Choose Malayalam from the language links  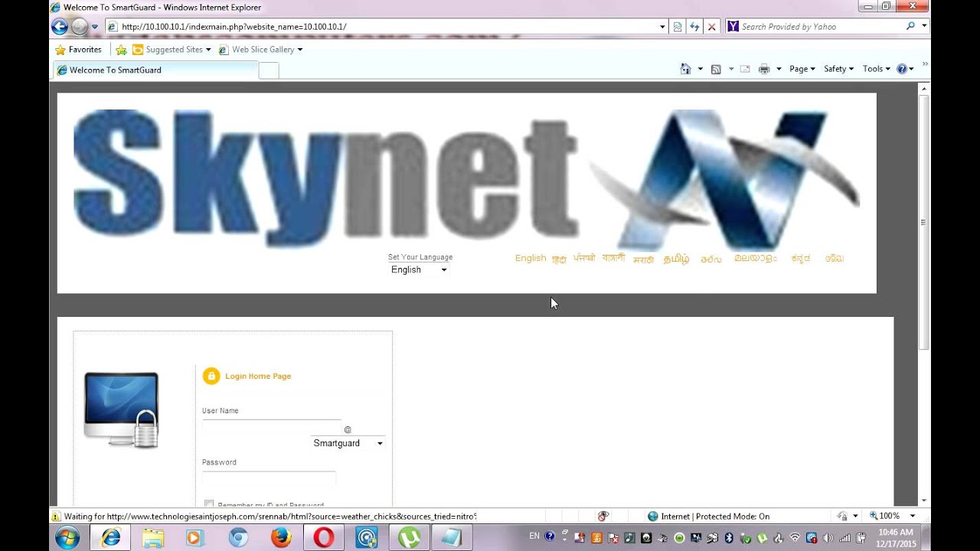(756, 259)
